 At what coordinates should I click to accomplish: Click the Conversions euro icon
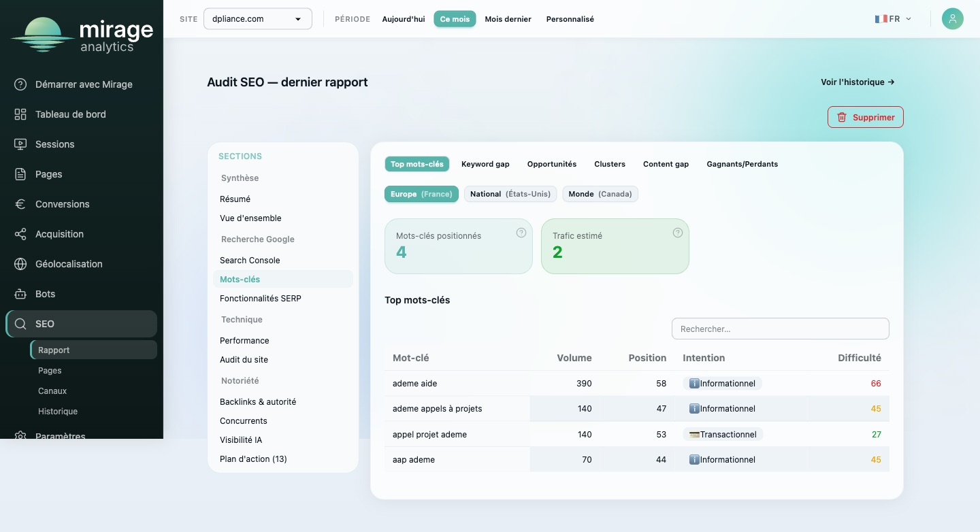click(x=20, y=204)
